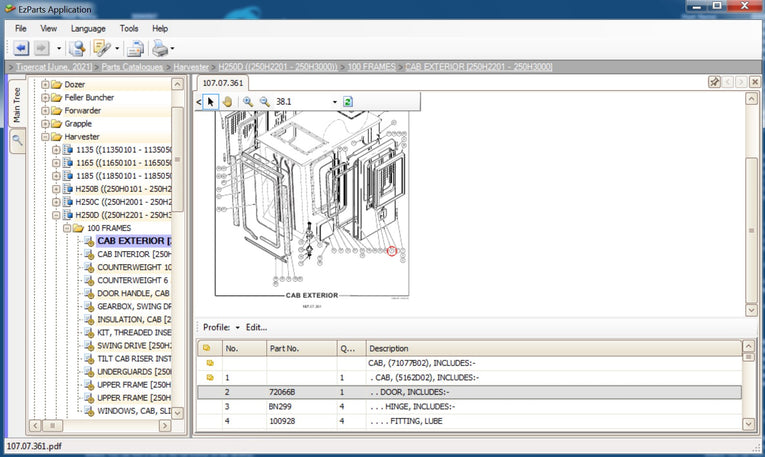765x457 pixels.
Task: Click the printer icon in toolbar
Action: point(159,48)
